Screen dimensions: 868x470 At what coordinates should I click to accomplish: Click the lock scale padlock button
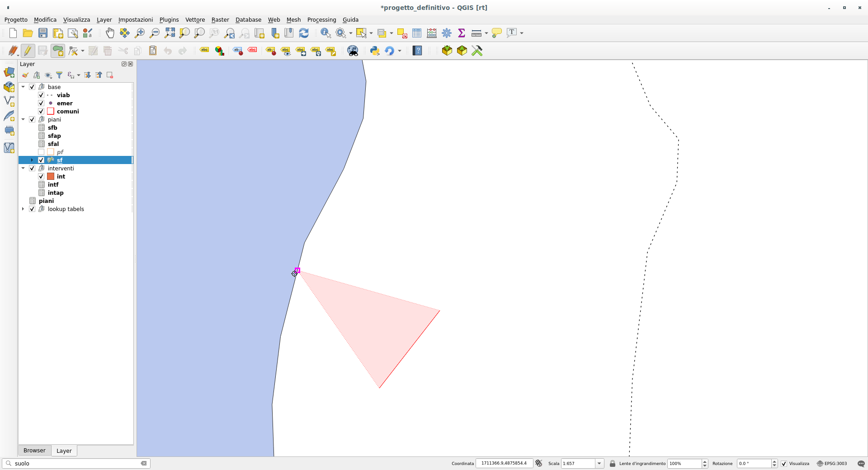pos(613,464)
